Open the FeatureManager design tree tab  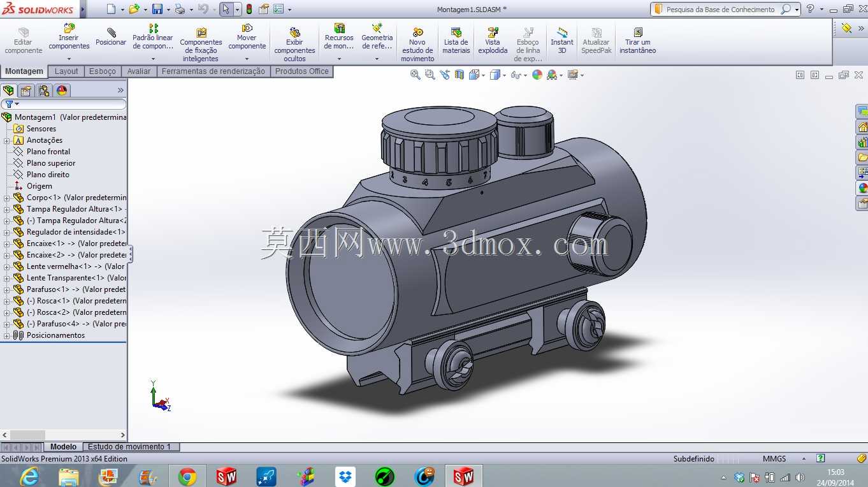tap(8, 91)
